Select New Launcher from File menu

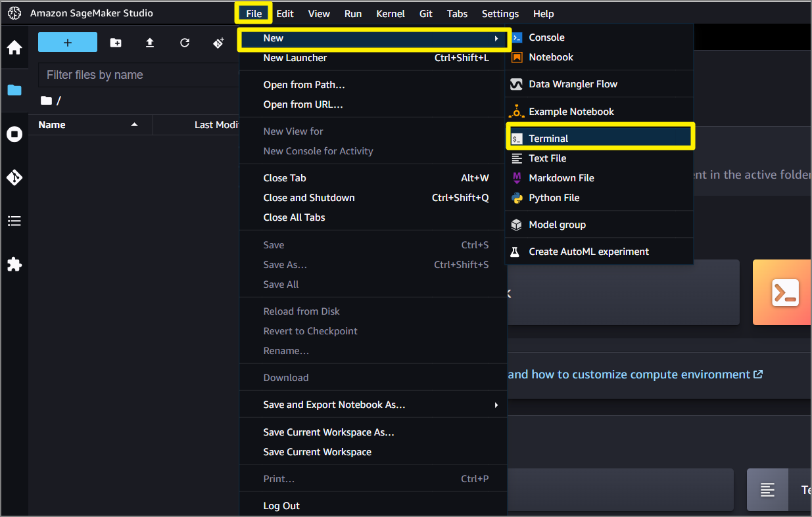click(x=373, y=58)
